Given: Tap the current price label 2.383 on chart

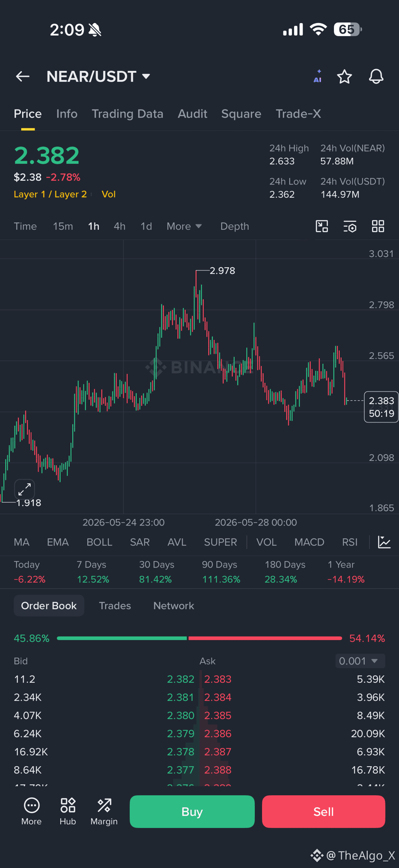Looking at the screenshot, I should (x=381, y=407).
